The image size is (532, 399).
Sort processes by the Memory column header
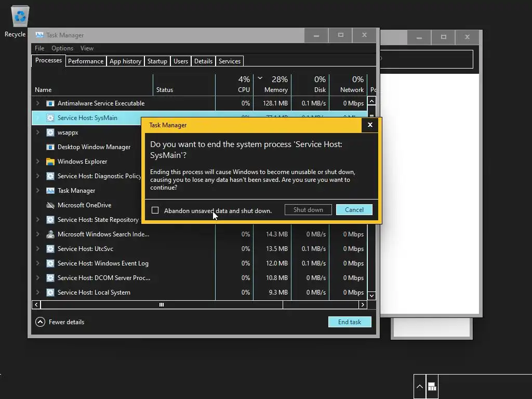(272, 85)
